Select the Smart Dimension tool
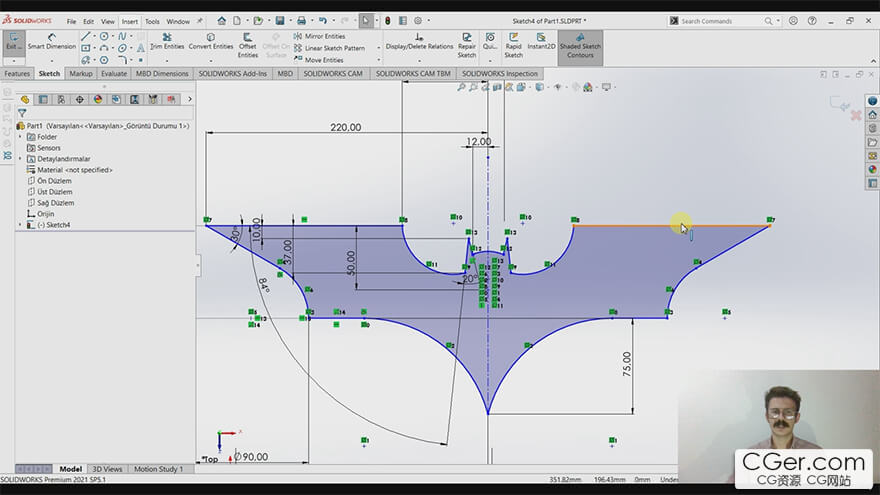Viewport: 880px width, 495px height. pyautogui.click(x=52, y=41)
